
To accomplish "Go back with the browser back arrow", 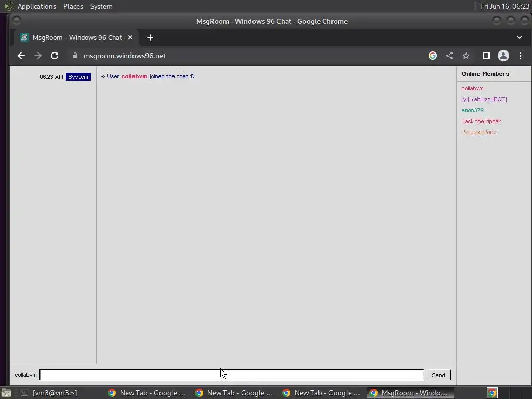I will [21, 56].
